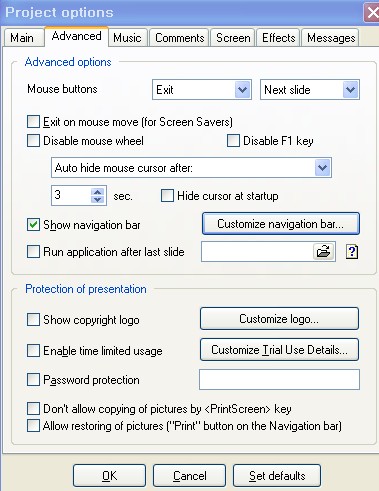Viewport: 379px width, 491px height.
Task: Browse for application file with folder icon
Action: tap(324, 252)
